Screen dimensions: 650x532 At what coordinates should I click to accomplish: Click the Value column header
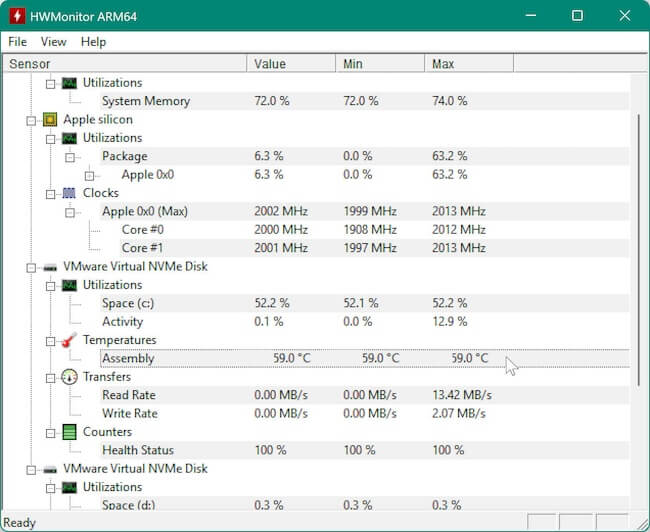[x=291, y=64]
